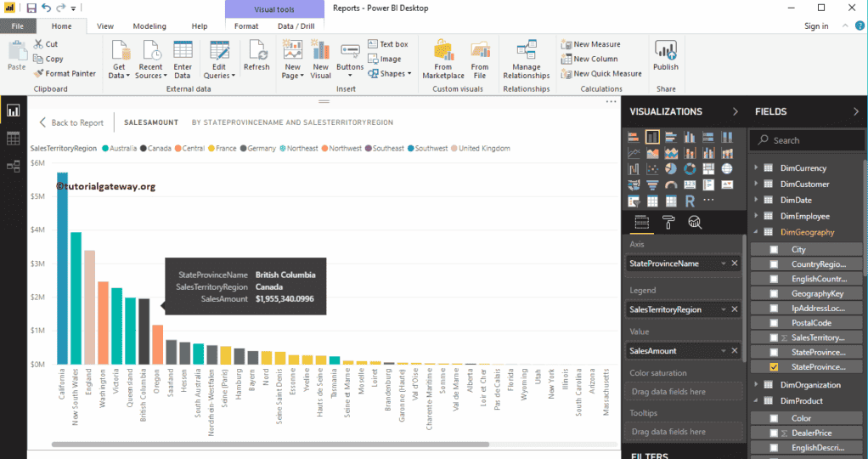This screenshot has height=459, width=868.
Task: Check the CountryRegio... field checkbox
Action: pyautogui.click(x=774, y=264)
